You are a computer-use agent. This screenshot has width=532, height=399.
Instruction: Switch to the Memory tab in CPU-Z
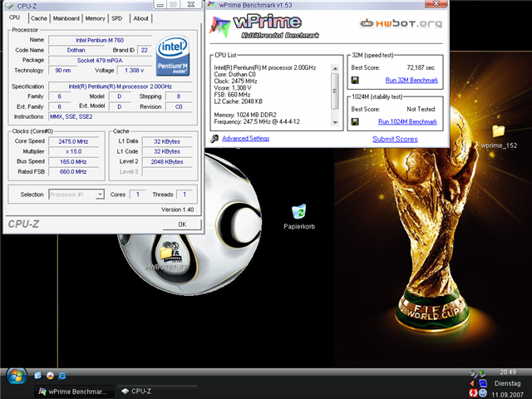coord(95,18)
